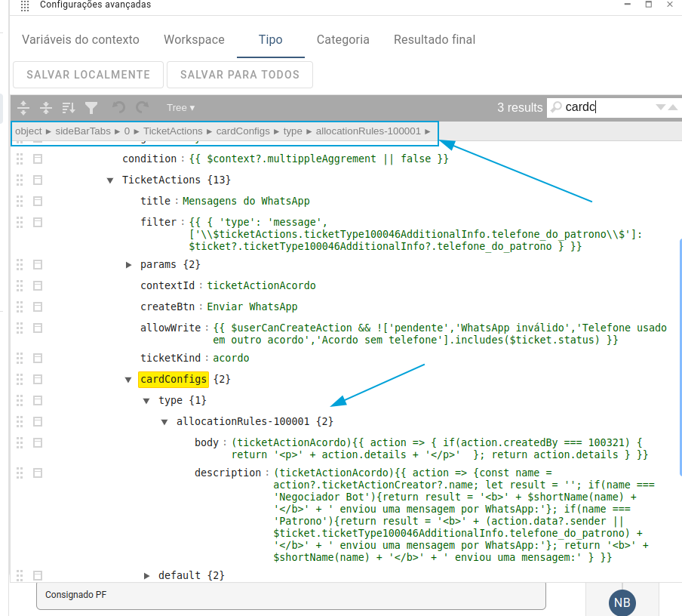Viewport: 682px width, 616px height.
Task: Open action menu box for condition row
Action: 38,159
